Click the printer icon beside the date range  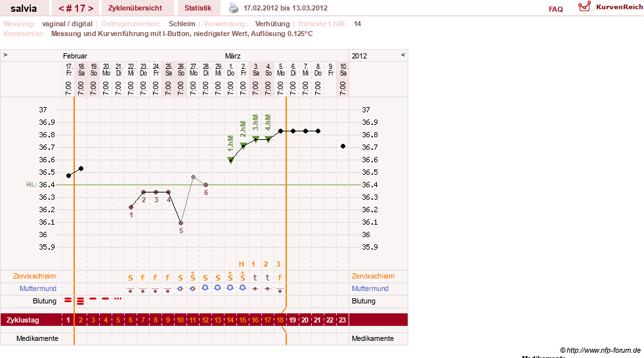233,8
